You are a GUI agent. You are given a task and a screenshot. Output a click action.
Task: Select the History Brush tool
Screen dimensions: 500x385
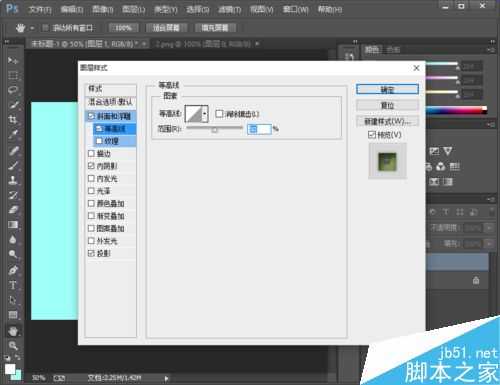coord(13,195)
